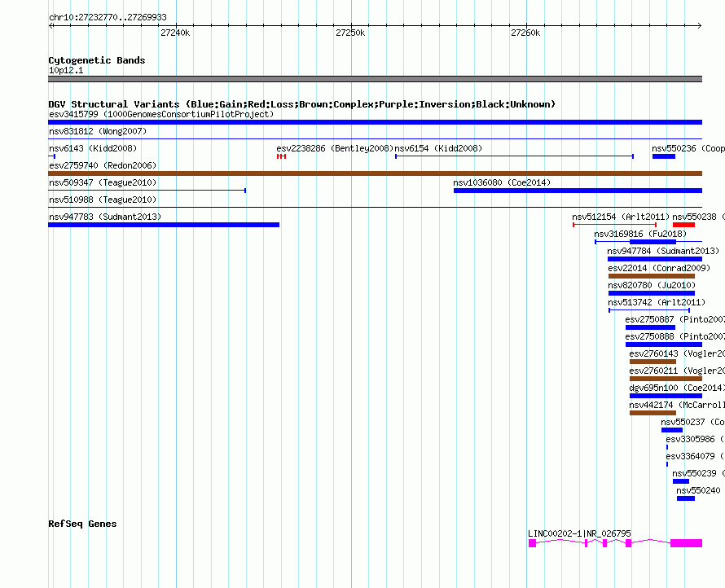725x588 pixels.
Task: Click nsv512154 (Arlt2011) label
Action: pos(621,217)
